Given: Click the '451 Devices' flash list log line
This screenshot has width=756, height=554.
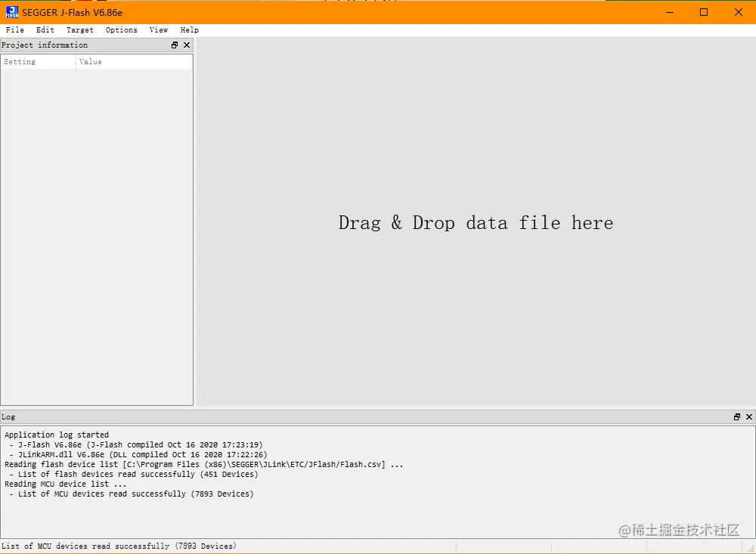Looking at the screenshot, I should click(x=134, y=475).
